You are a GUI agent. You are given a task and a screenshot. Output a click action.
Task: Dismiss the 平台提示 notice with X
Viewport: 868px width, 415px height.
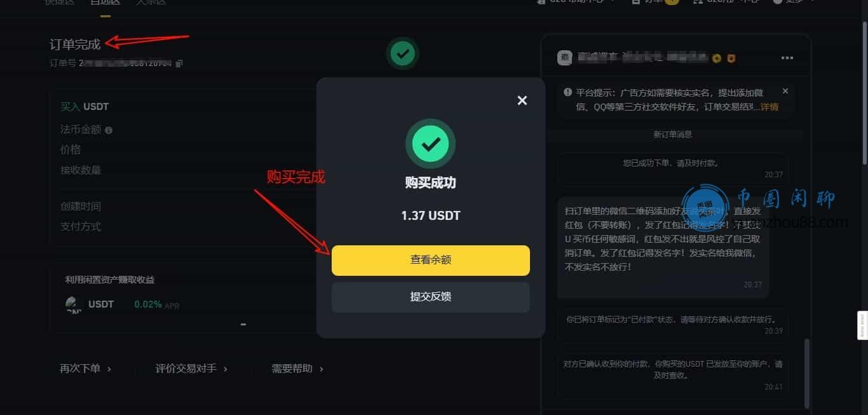785,91
